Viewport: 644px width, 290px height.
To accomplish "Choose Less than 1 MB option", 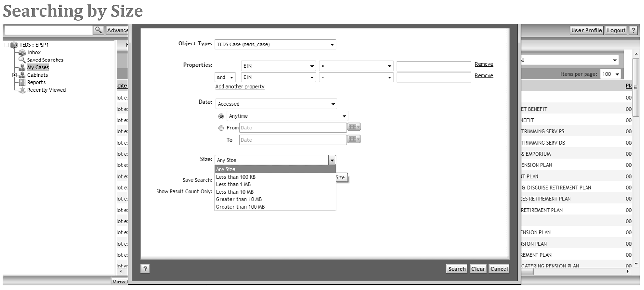I will coord(233,184).
